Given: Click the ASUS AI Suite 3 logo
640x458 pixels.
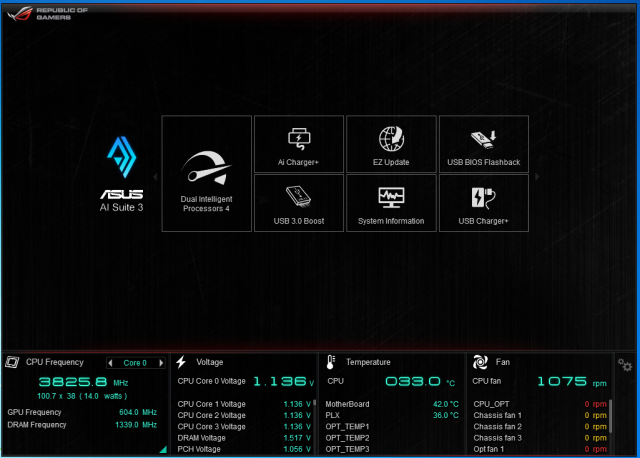Looking at the screenshot, I should click(x=122, y=174).
